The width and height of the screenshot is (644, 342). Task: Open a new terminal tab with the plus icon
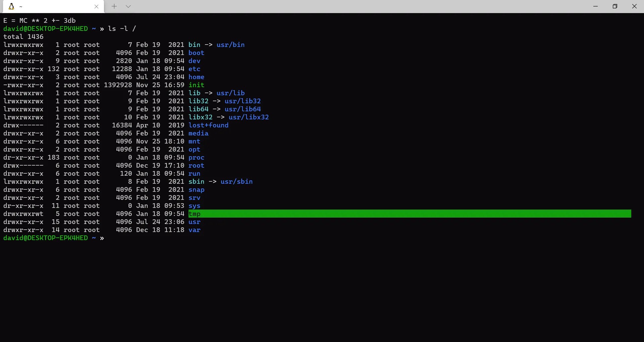(x=114, y=6)
